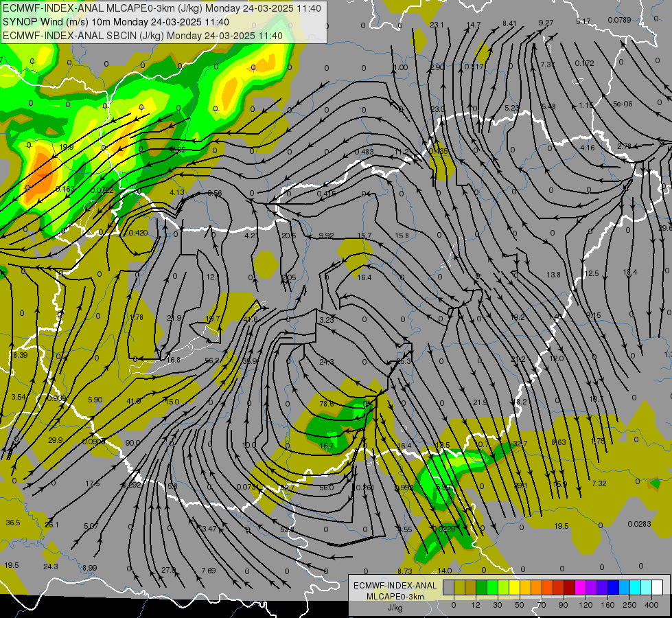Click the map value 36.5
672x618 pixels.
(13, 523)
